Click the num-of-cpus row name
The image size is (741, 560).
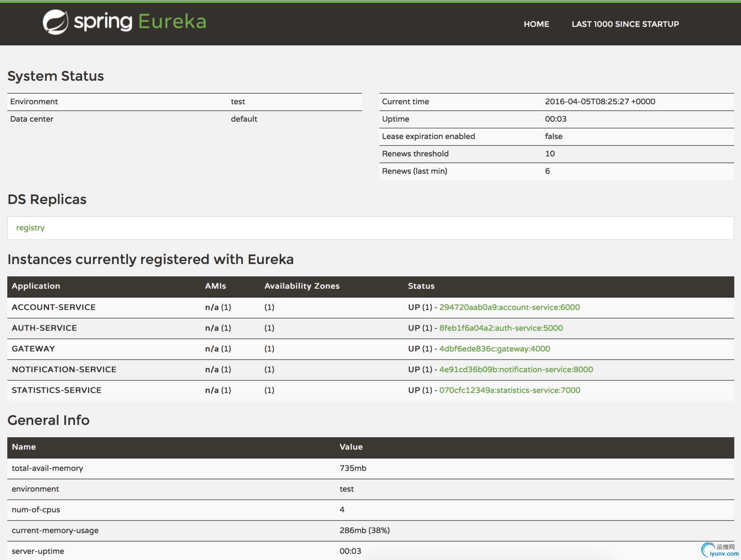(x=36, y=509)
